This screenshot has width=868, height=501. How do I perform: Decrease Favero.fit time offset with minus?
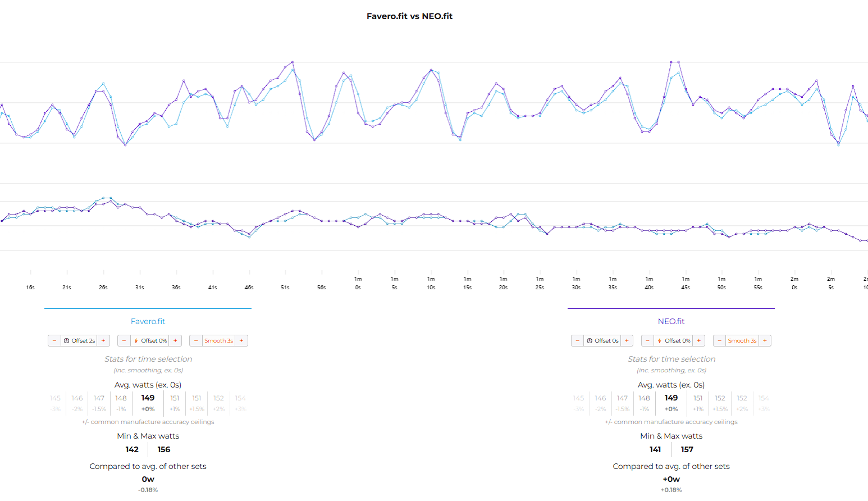click(54, 341)
